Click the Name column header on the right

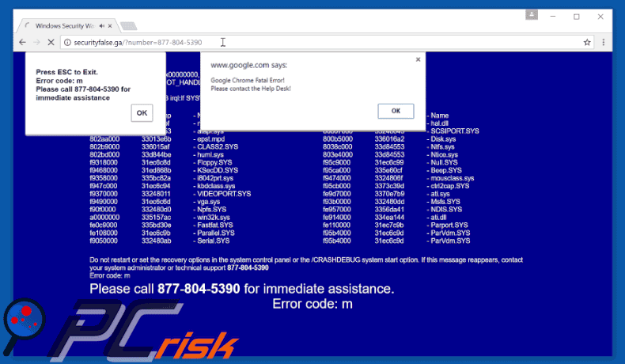[x=440, y=116]
